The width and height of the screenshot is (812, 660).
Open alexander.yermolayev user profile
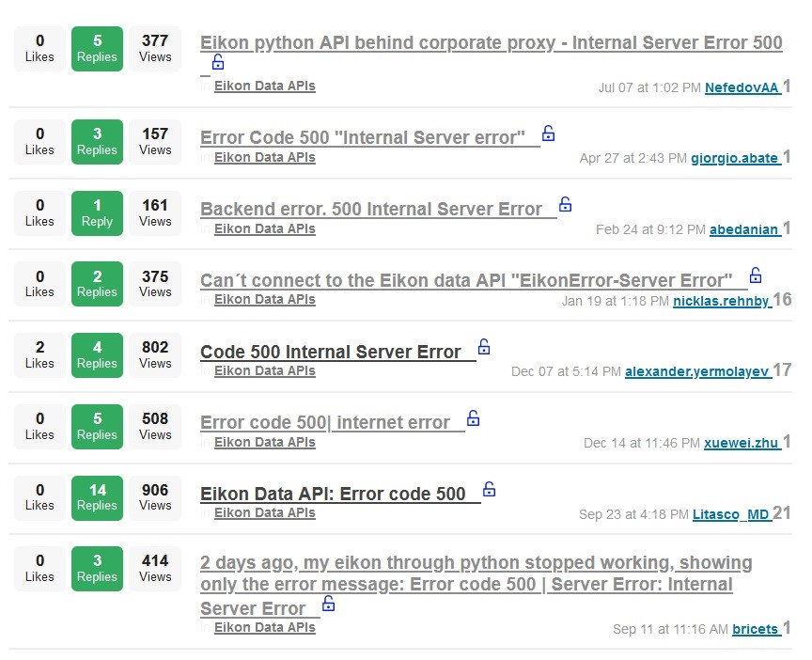pos(697,371)
